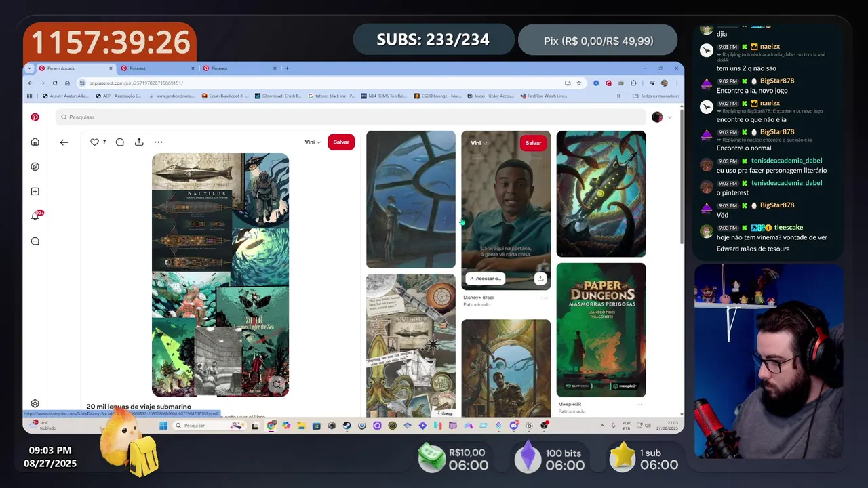
Task: Open the Vini dropdown on Disney+ pin
Action: tap(479, 143)
